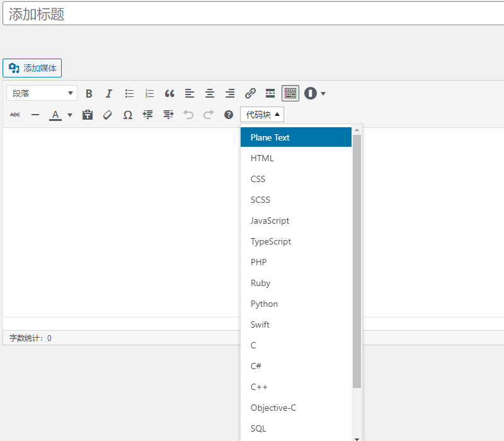Pick the C# language option
The image size is (504, 441).
point(296,366)
